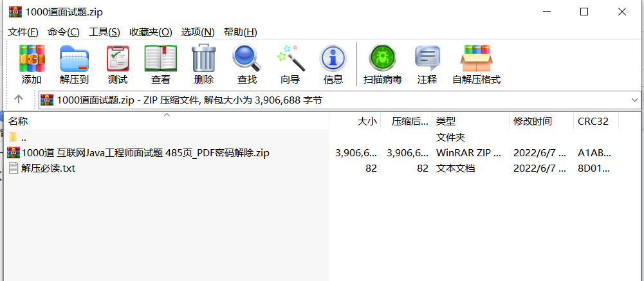Image resolution: width=644 pixels, height=281 pixels.
Task: Open the 收藏夹(O) menu
Action: point(151,32)
